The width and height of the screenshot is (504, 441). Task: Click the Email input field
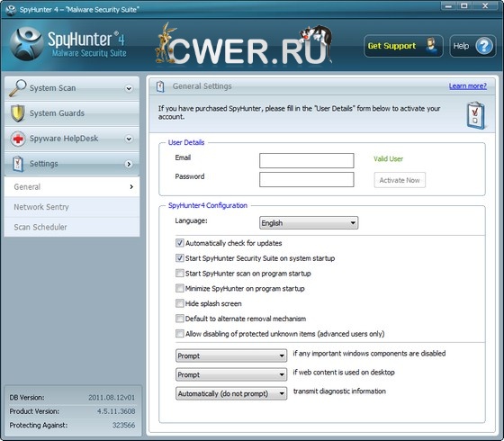point(307,160)
